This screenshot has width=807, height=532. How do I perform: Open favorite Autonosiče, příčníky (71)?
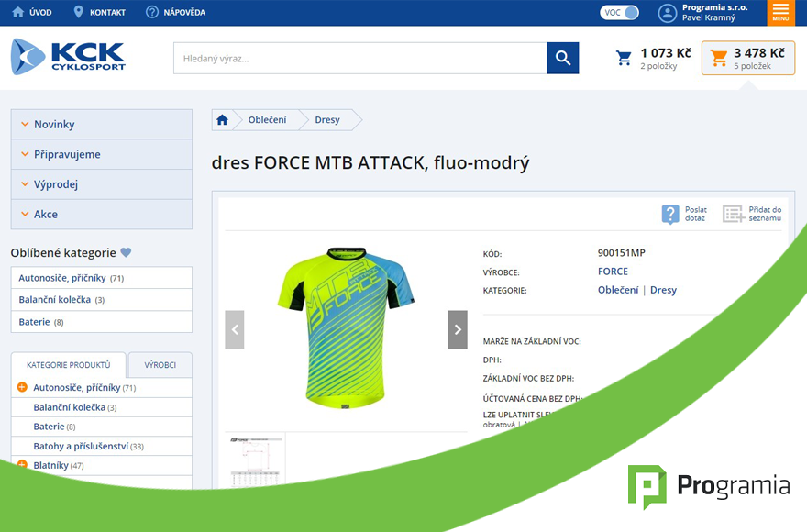click(102, 278)
